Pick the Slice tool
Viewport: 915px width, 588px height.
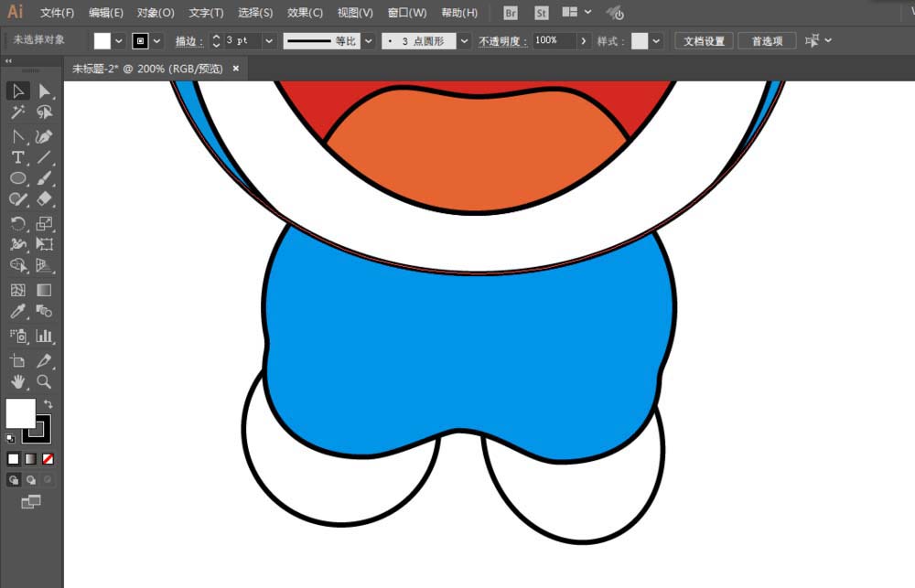click(44, 360)
